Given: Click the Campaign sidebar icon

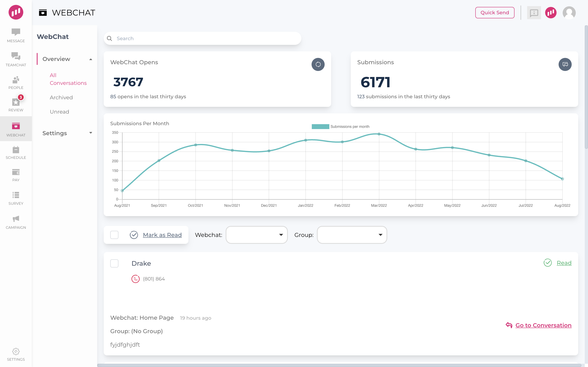Looking at the screenshot, I should 16,222.
